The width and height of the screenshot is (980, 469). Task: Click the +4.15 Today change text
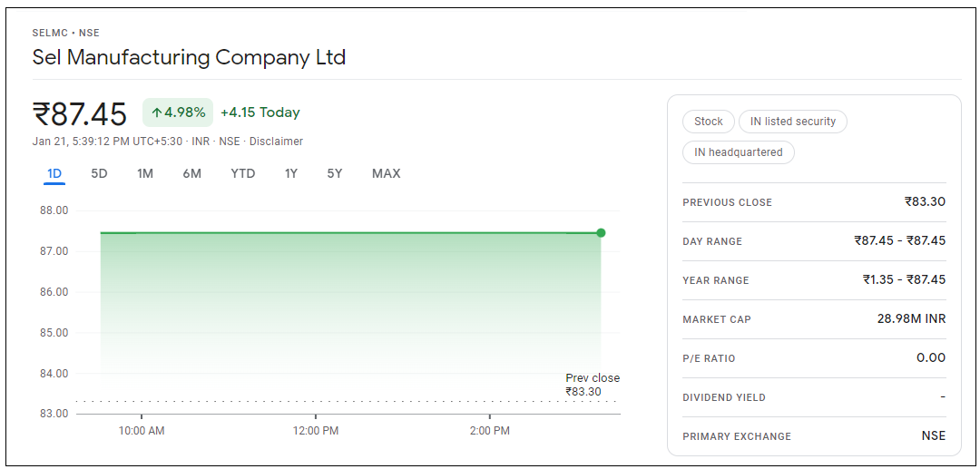[x=260, y=112]
